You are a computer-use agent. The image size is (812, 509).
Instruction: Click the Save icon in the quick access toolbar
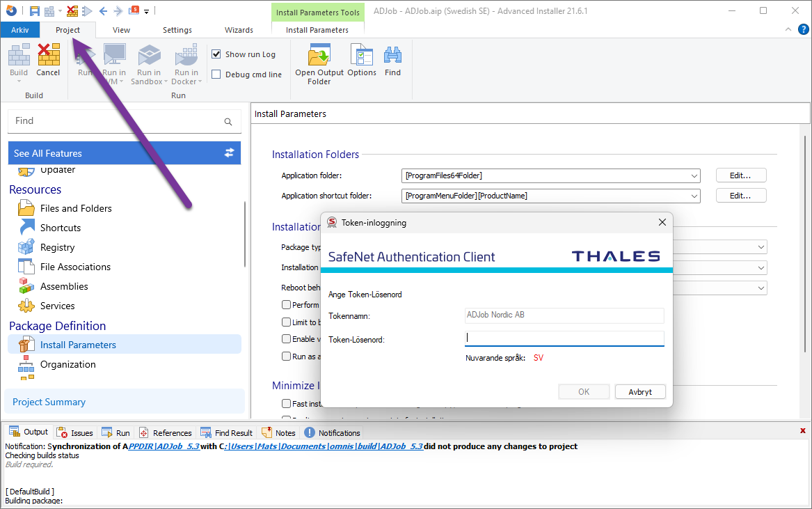[35, 11]
